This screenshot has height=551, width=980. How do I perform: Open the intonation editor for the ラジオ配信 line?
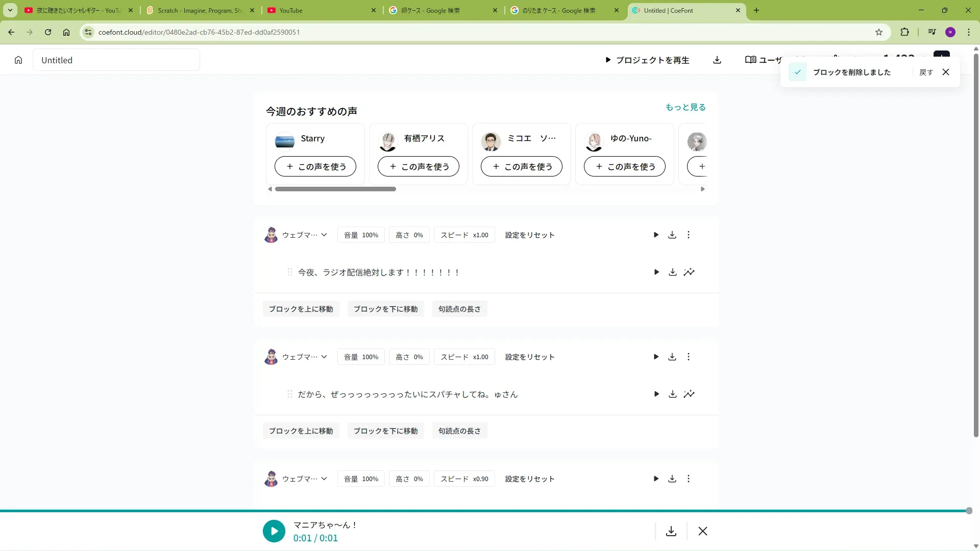point(689,272)
